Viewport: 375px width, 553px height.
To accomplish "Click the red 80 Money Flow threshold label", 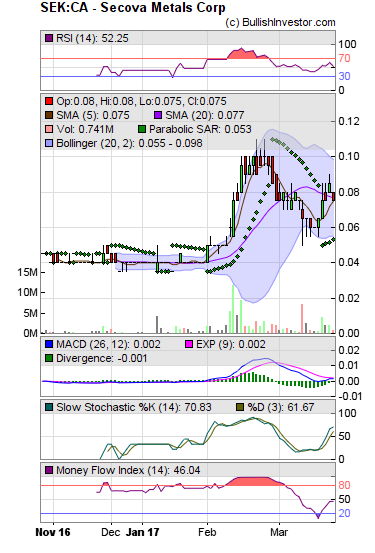I will tap(344, 486).
